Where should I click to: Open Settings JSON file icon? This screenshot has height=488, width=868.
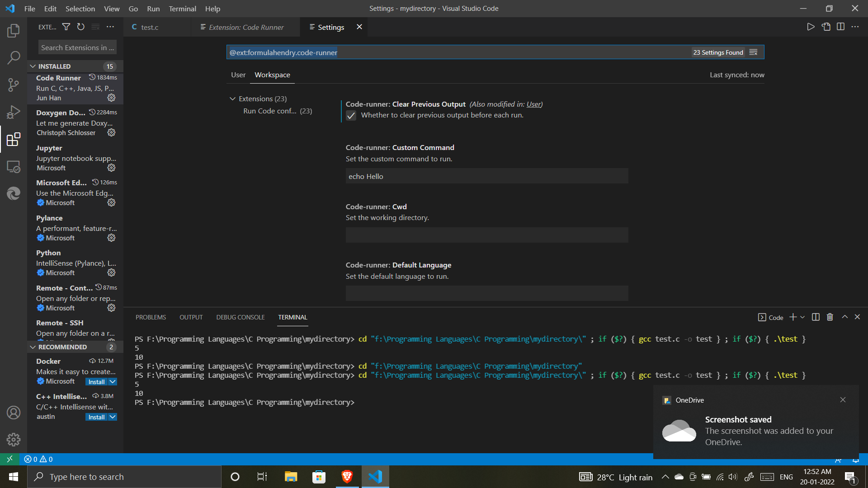click(x=826, y=27)
